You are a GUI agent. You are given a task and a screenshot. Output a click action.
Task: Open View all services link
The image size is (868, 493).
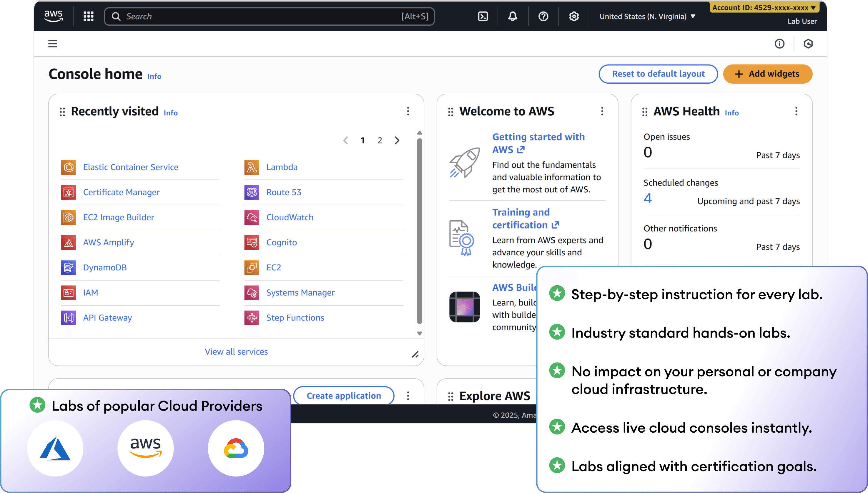(236, 351)
